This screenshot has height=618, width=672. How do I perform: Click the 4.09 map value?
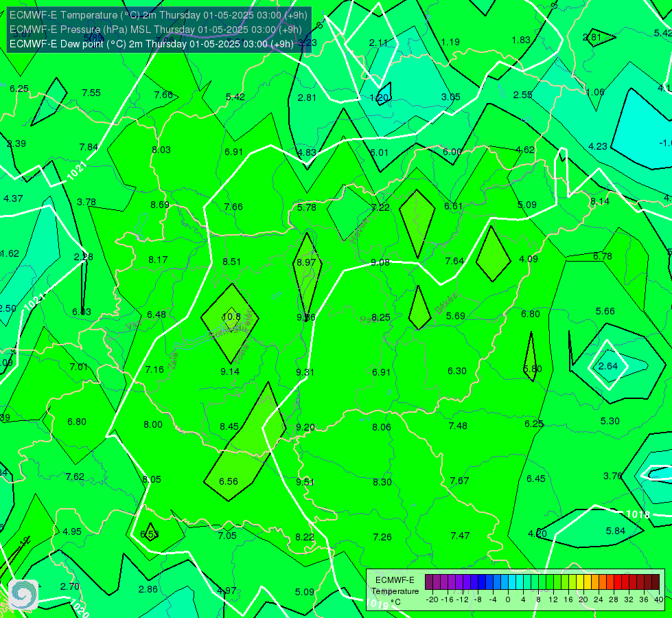pos(528,259)
